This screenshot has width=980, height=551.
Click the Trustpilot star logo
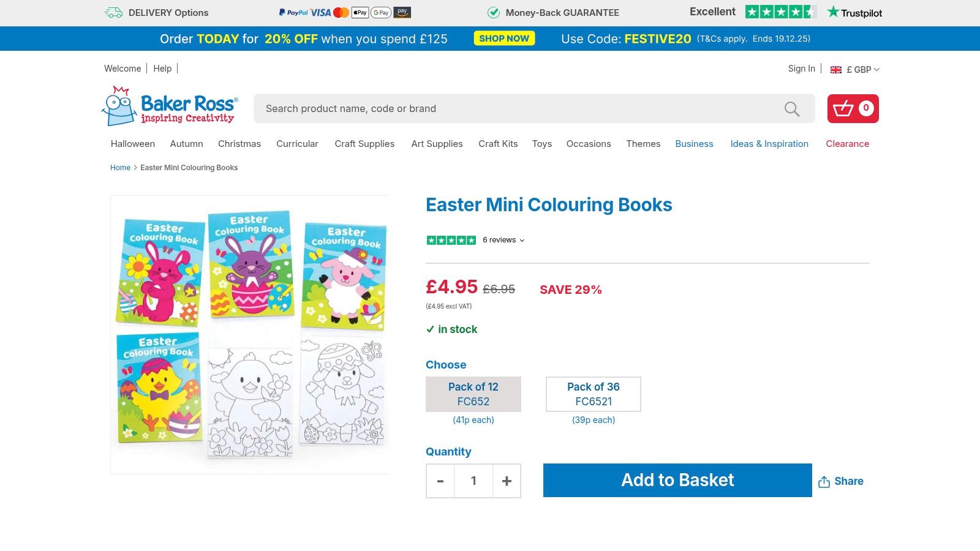(x=833, y=12)
